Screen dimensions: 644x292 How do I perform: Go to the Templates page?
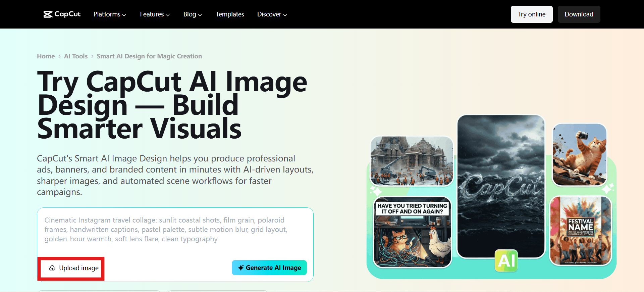[x=230, y=14]
